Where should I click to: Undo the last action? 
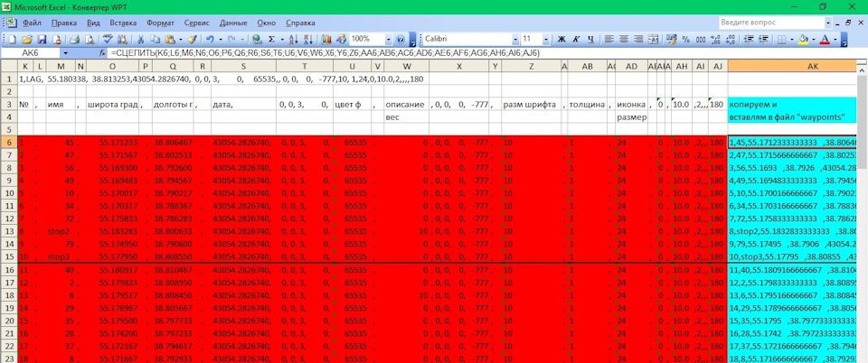coord(210,40)
